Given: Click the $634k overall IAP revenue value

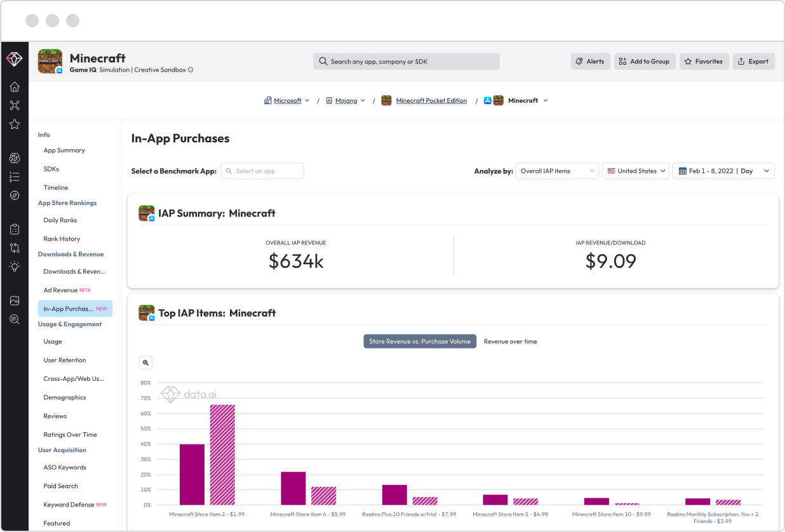Looking at the screenshot, I should coord(296,261).
